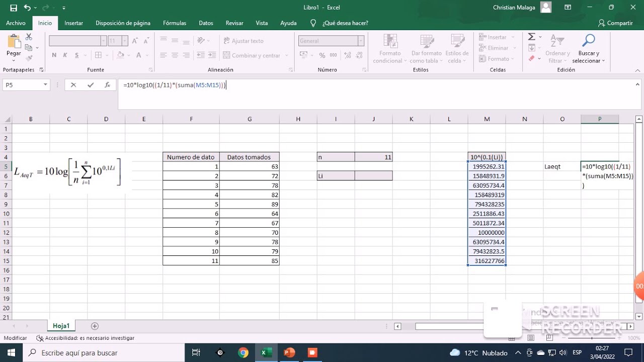
Task: Save the workbook with the floppy icon
Action: point(13,8)
